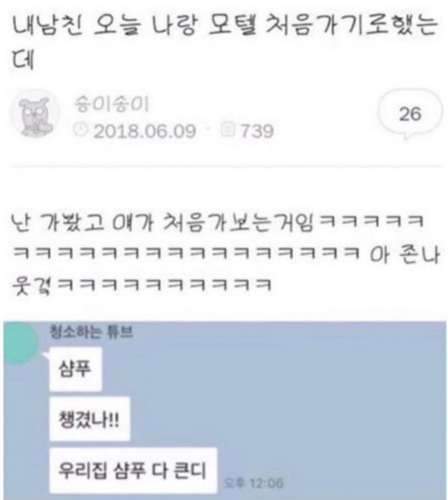
Task: Select the 샴푸 chat message bubble
Action: point(75,369)
